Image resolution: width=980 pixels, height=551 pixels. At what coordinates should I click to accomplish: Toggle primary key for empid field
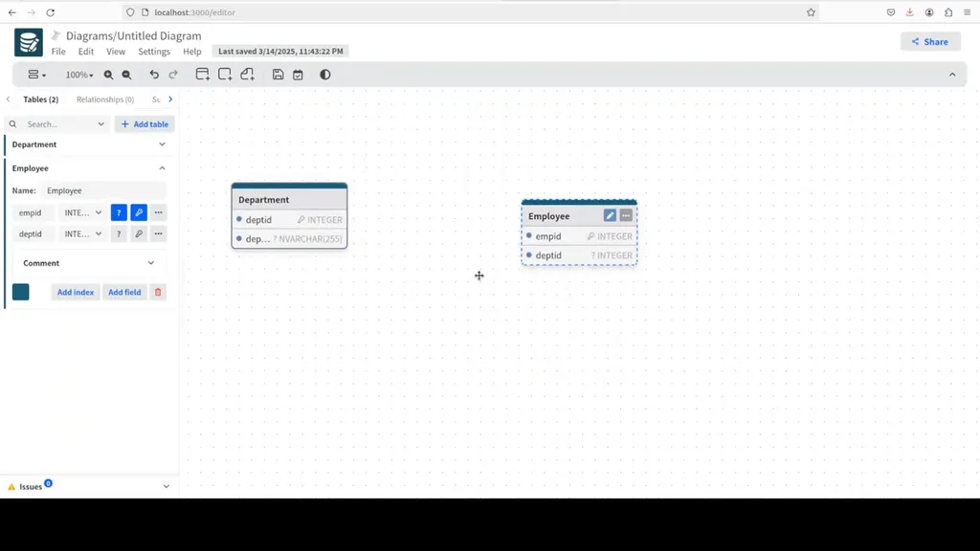click(139, 212)
